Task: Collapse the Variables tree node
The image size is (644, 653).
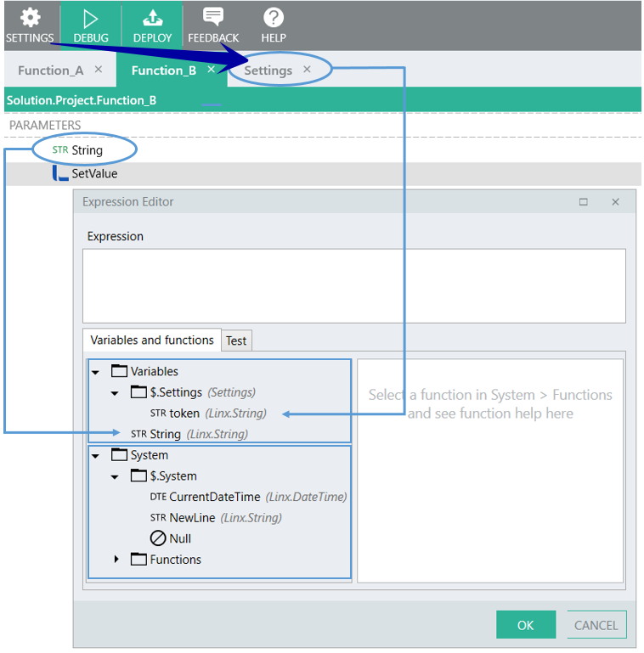Action: point(96,372)
